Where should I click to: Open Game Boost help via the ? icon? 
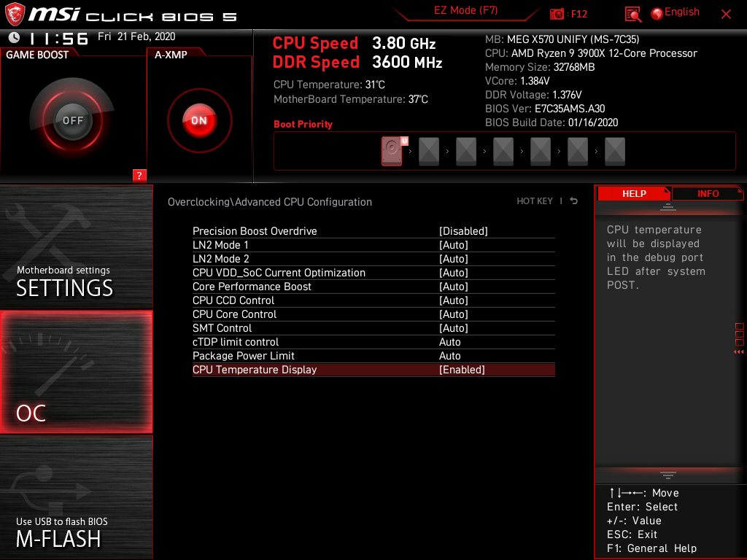(139, 175)
